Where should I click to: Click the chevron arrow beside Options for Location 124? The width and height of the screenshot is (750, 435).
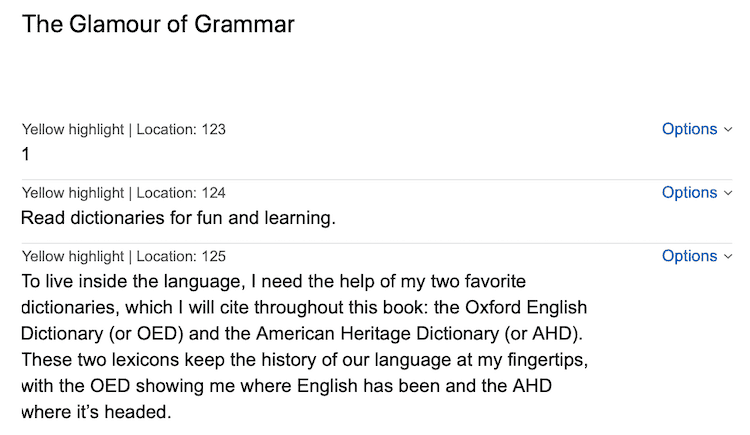tap(728, 193)
